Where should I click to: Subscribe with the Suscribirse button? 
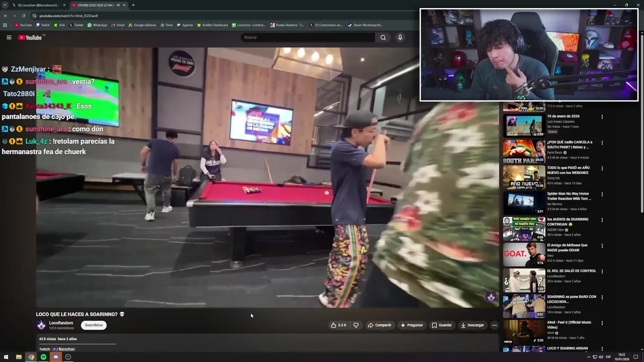[94, 325]
